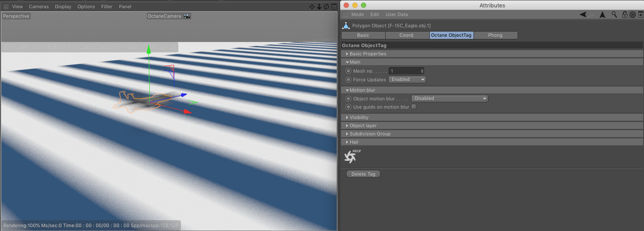Click the Delete Tag button
Viewport: 644px width, 231px height.
click(x=364, y=174)
